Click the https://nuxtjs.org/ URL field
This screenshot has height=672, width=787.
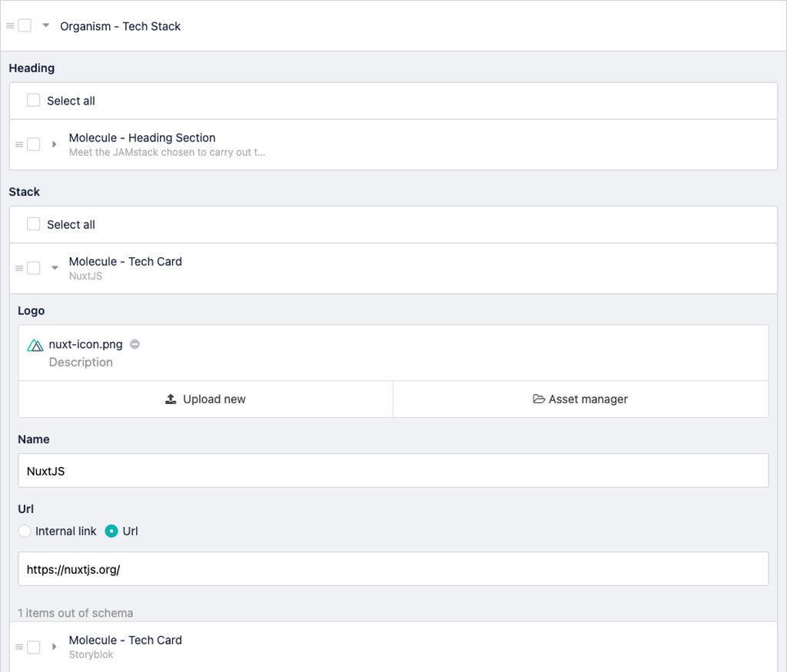tap(393, 569)
